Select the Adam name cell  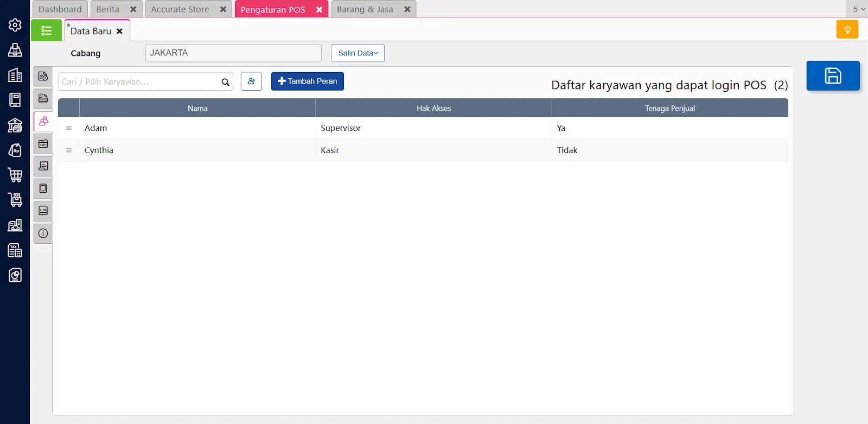pyautogui.click(x=197, y=128)
